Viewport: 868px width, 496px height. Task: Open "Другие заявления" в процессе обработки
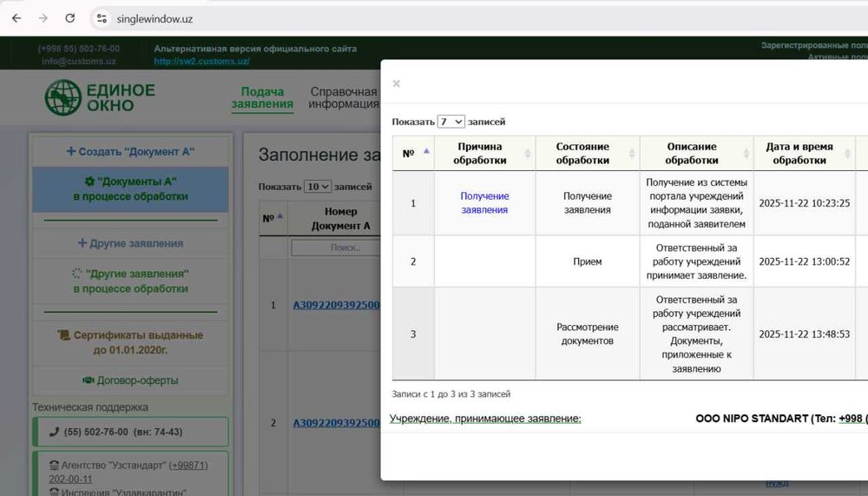tap(130, 281)
